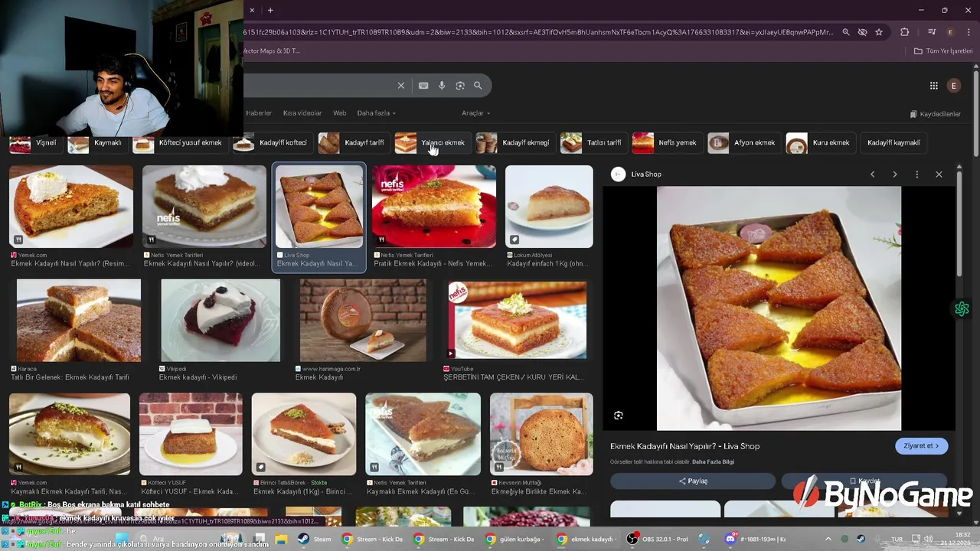Submit search with the magnifying glass icon
Viewport: 980px width, 551px height.
pos(478,86)
